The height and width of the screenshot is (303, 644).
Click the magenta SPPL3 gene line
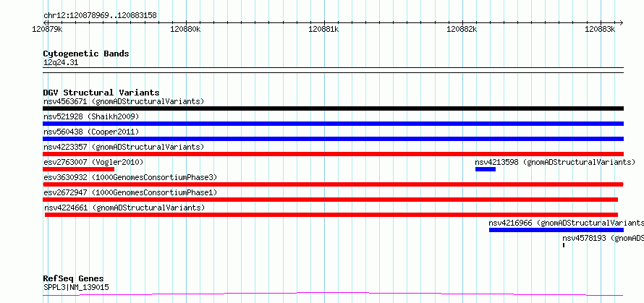333,294
